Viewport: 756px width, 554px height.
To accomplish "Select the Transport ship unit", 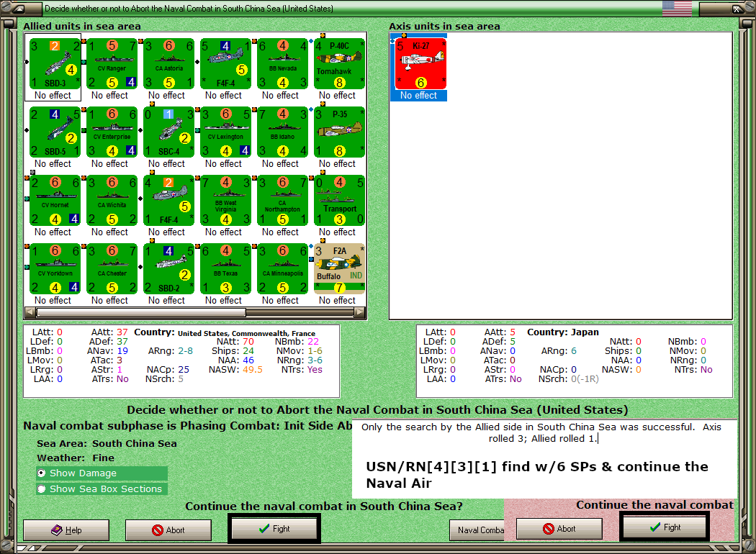I will [340, 201].
